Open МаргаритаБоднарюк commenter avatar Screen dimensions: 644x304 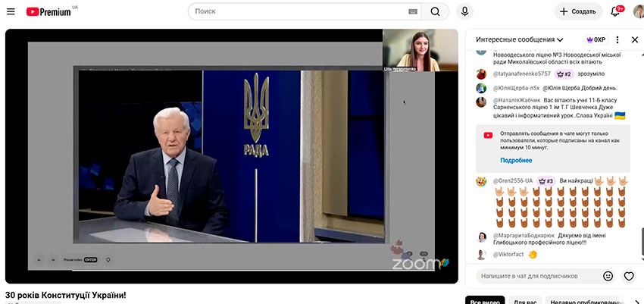[481, 237]
